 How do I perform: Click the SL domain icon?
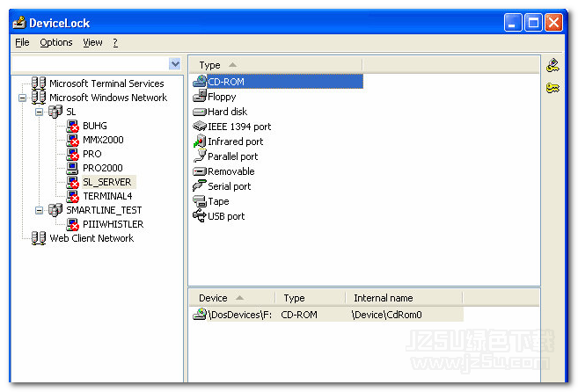(55, 112)
